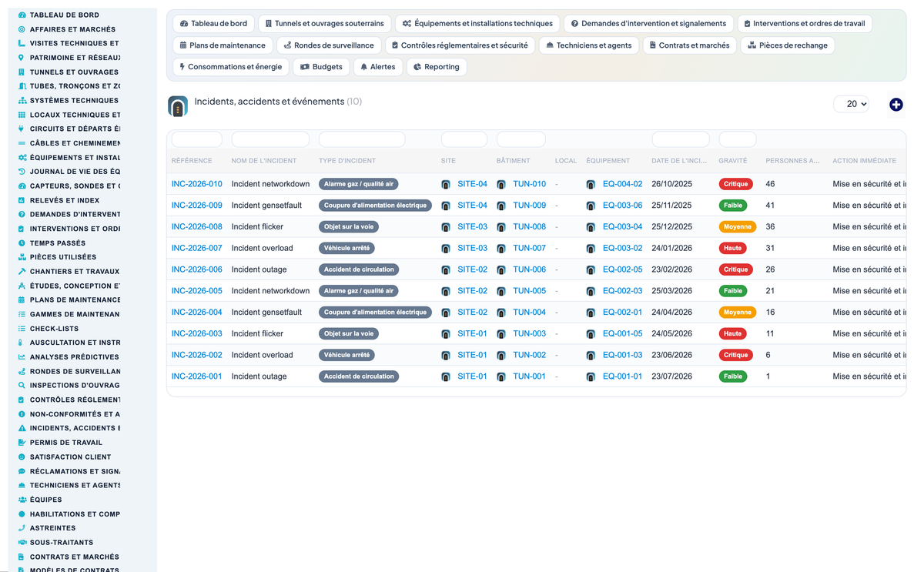Select the Techniciens et agents tab
This screenshot has height=572, width=924.
pos(588,45)
